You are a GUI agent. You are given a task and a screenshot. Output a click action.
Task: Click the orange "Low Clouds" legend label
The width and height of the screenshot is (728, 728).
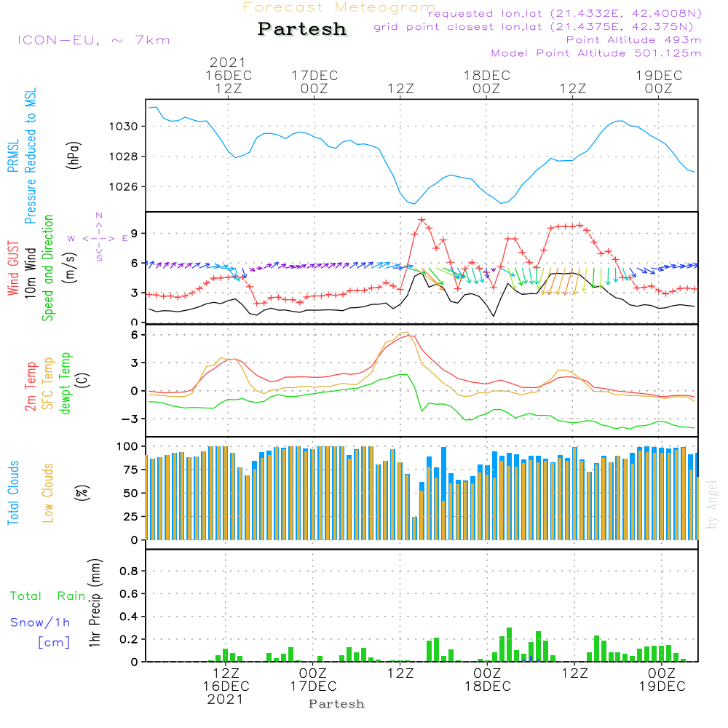[x=48, y=493]
